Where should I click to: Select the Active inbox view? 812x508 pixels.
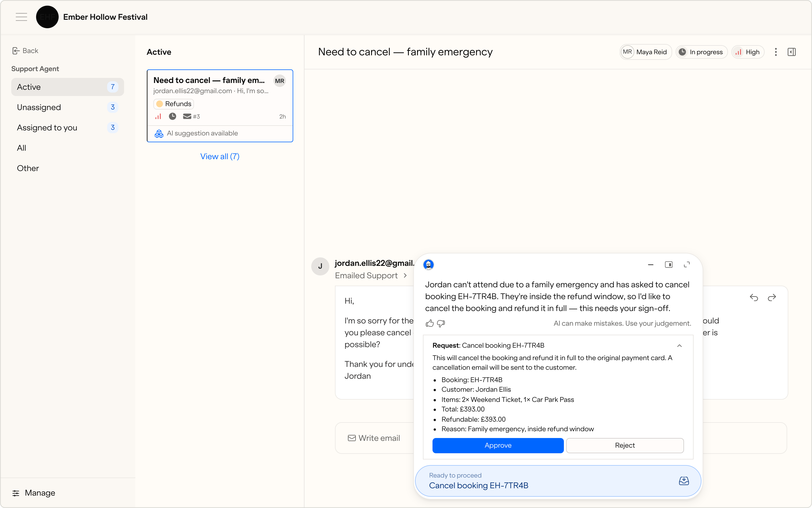tap(67, 87)
